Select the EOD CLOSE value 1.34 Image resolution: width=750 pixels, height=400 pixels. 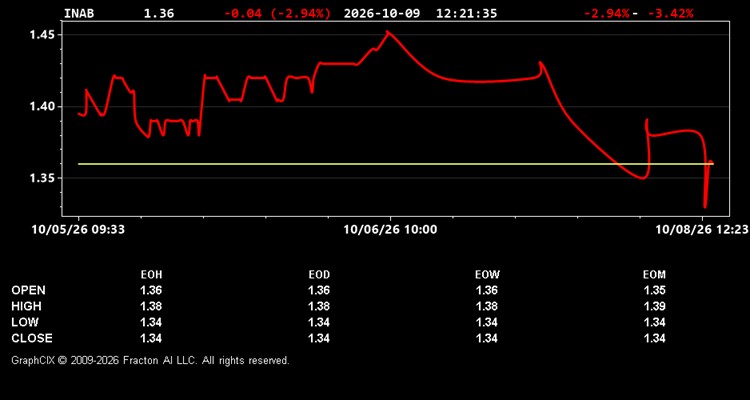[x=319, y=338]
